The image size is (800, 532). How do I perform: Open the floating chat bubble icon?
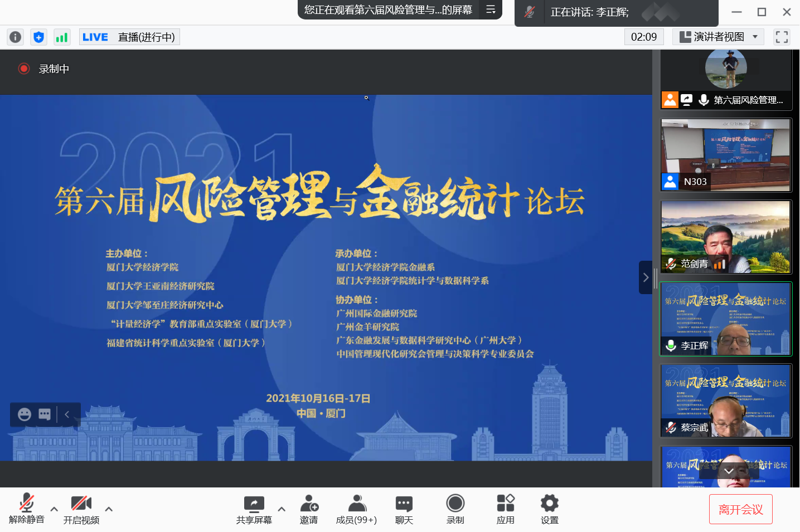coord(45,414)
